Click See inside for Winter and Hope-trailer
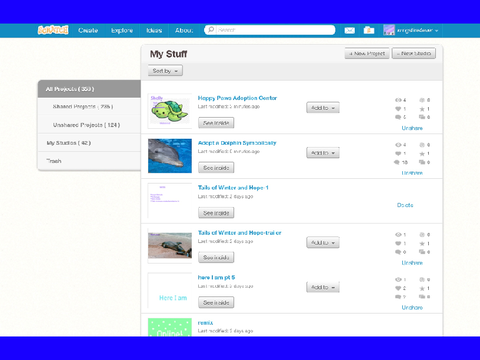This screenshot has height=360, width=480. click(216, 257)
